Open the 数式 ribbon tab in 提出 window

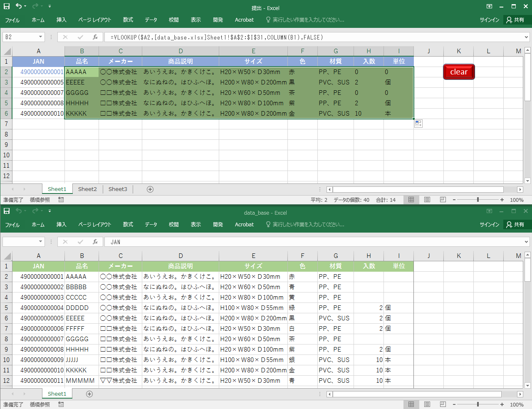pyautogui.click(x=128, y=20)
